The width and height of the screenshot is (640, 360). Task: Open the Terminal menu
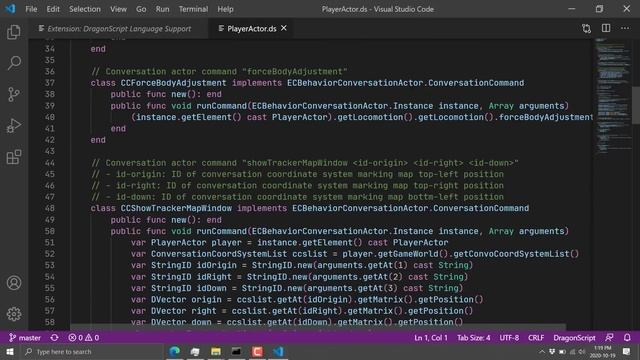tap(193, 9)
